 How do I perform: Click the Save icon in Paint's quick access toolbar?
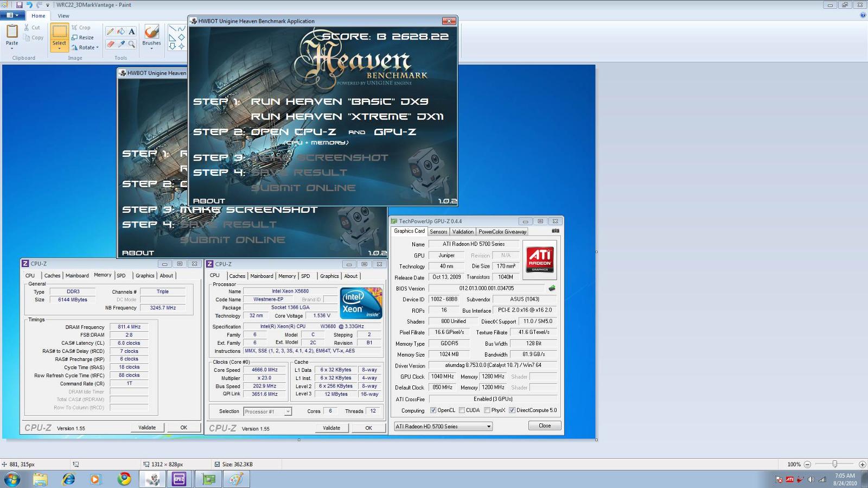(x=19, y=5)
